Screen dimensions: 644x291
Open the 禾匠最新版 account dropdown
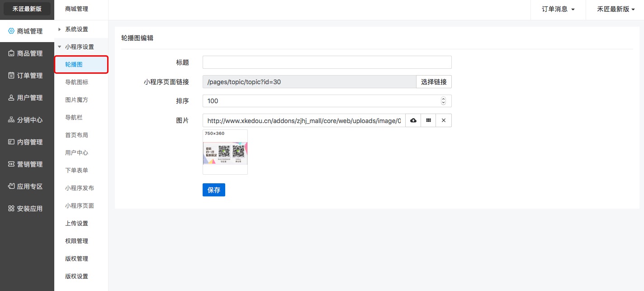[x=616, y=9]
